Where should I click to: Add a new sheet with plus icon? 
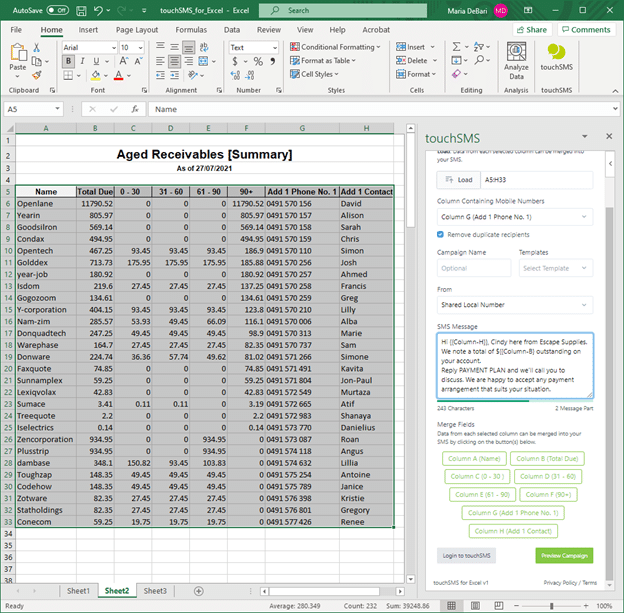(x=198, y=591)
